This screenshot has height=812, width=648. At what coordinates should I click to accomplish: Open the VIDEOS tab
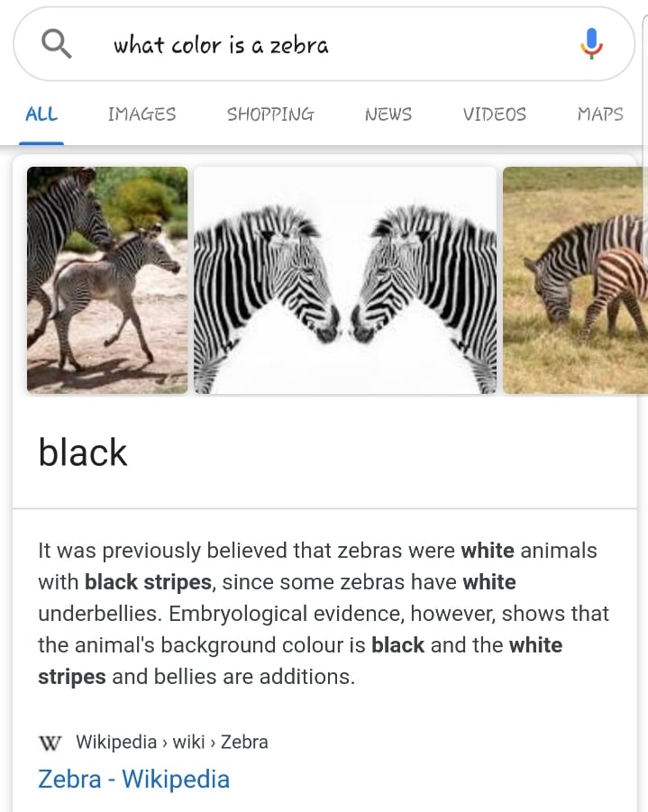click(494, 114)
